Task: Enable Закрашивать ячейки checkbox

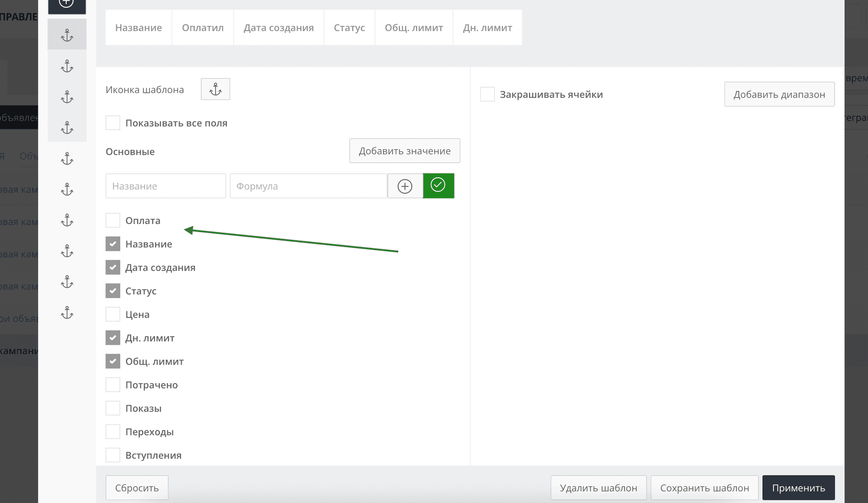Action: pos(487,95)
